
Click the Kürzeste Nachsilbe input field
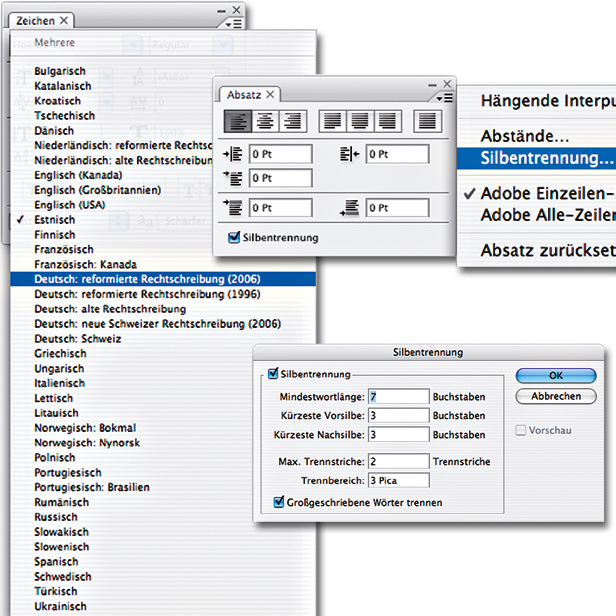(x=398, y=434)
